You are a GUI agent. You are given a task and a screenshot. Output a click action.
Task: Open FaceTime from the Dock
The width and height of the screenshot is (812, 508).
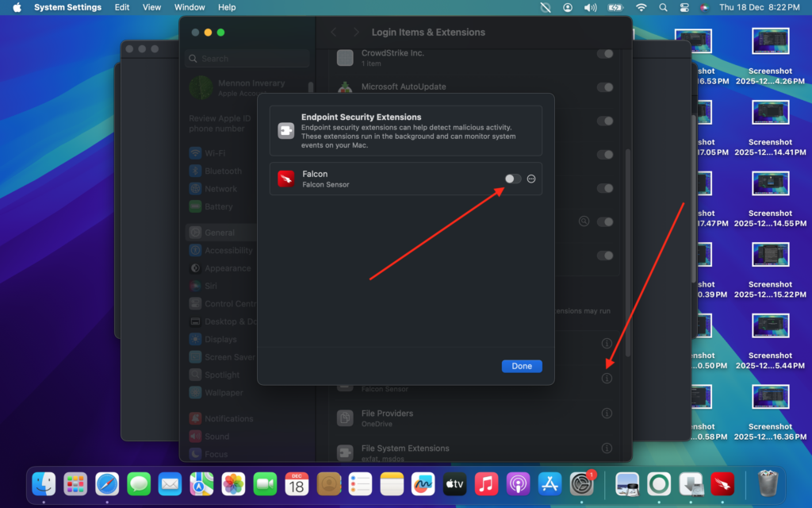265,484
